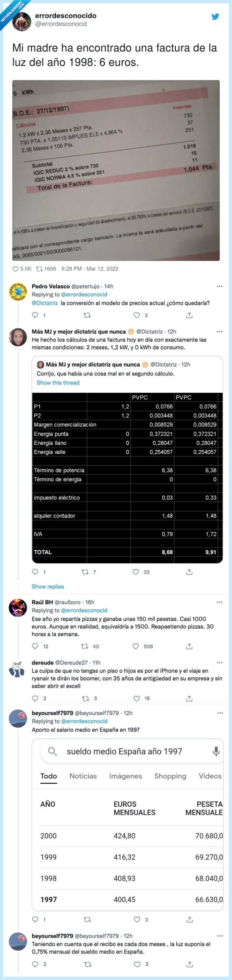This screenshot has height=980, width=232.
Task: Open the Show this thread link
Action: (58, 383)
